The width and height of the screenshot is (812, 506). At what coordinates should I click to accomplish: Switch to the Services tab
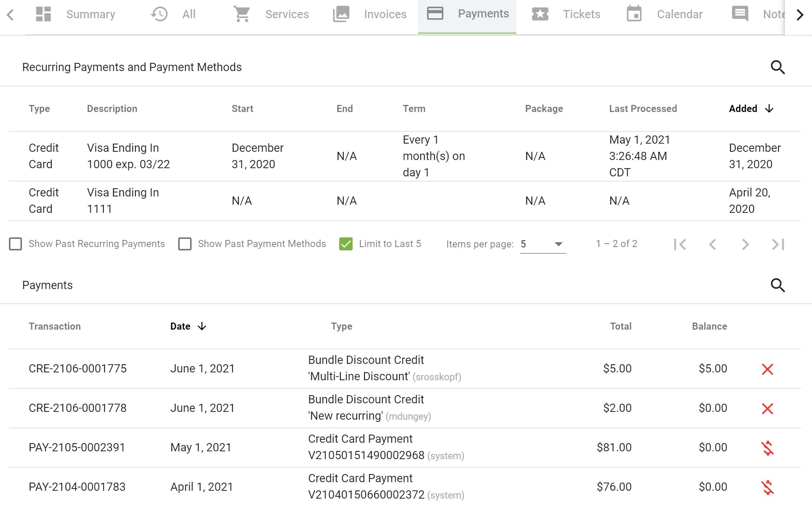pyautogui.click(x=271, y=15)
